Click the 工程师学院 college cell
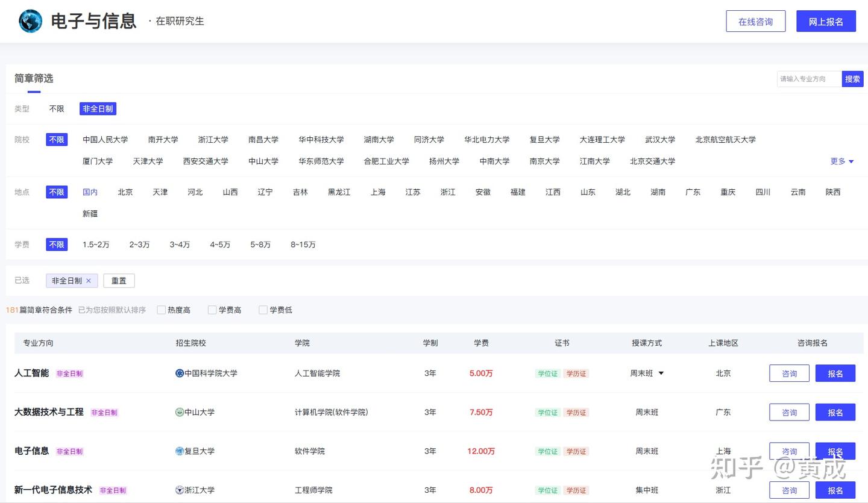Viewport: 868px width, 503px height. click(x=313, y=490)
